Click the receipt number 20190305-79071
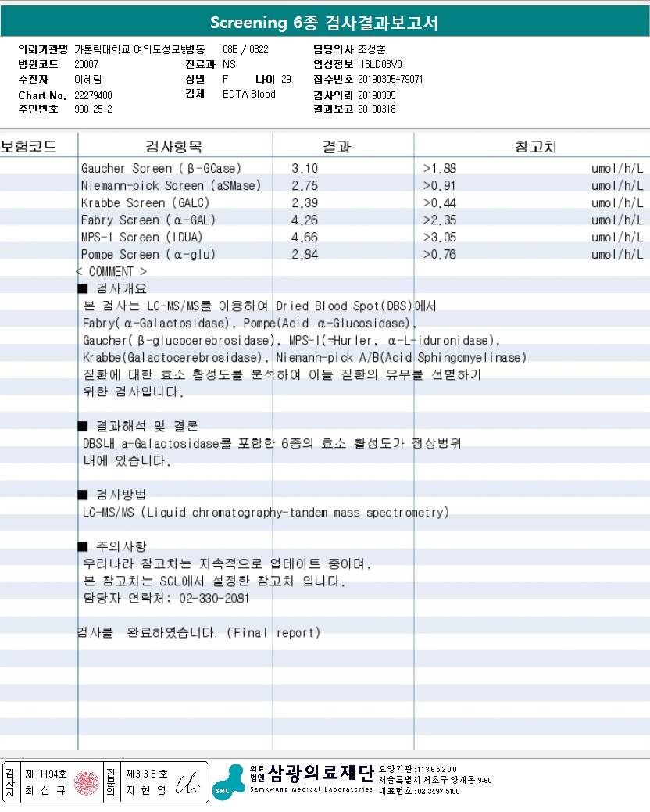The height and width of the screenshot is (812, 650). click(390, 79)
